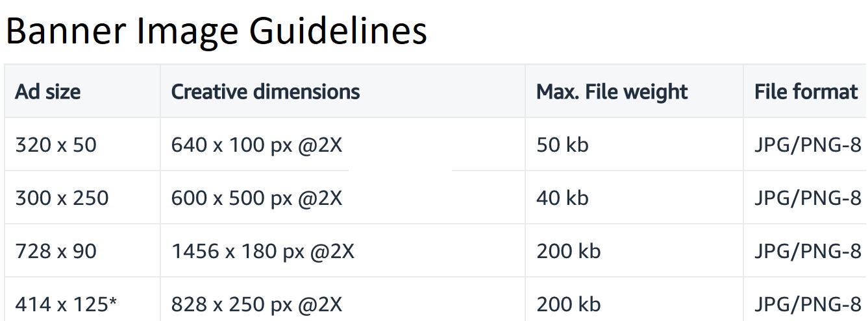Select the Ad size column header
Viewport: 868px width, 321px height.
47,91
